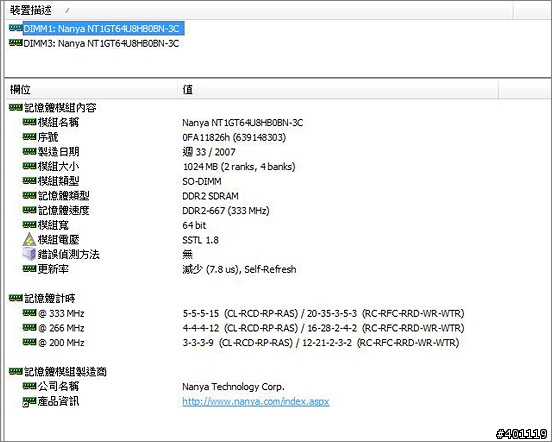The height and width of the screenshot is (442, 552).
Task: Click the voltage warning icon beside 模組電壓
Action: (x=29, y=239)
